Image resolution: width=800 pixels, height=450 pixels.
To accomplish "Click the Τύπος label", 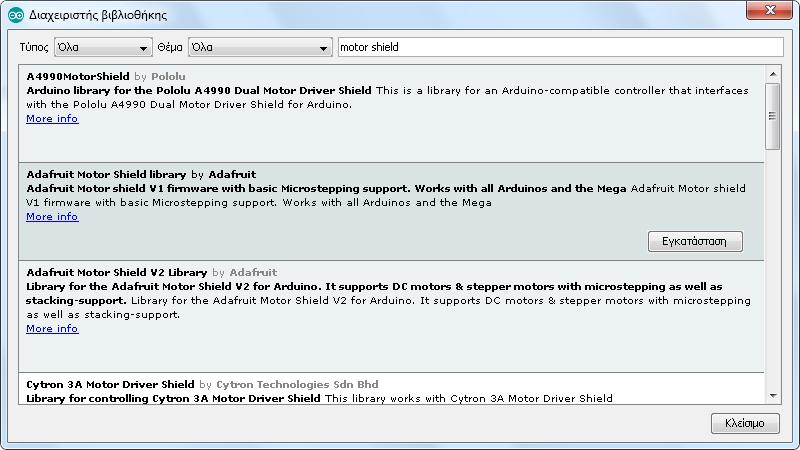I will point(34,47).
